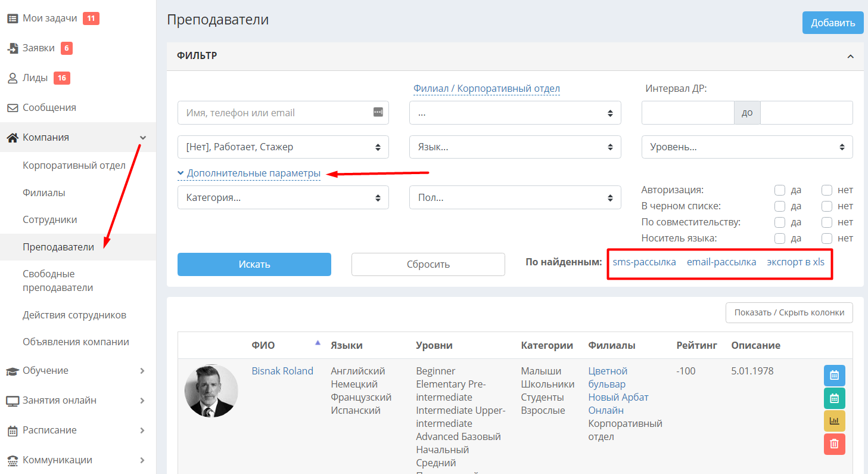Screen dimensions: 868x474
Task: Click Bisnak Roland's profile photo
Action: point(211,391)
